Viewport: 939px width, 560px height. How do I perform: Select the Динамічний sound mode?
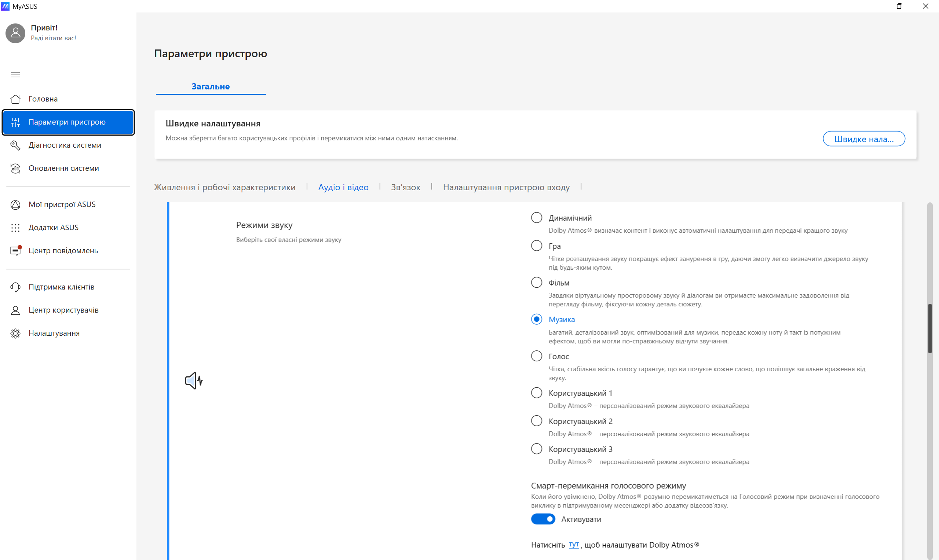[x=536, y=218]
